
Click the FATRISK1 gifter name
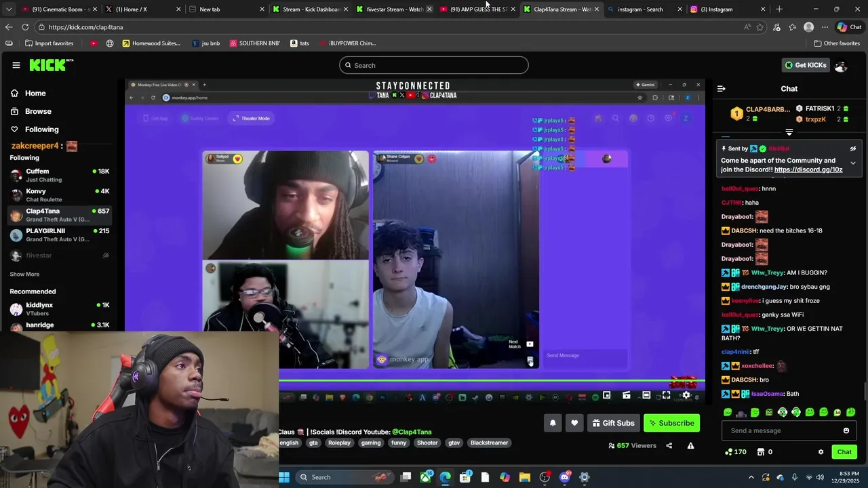click(820, 108)
